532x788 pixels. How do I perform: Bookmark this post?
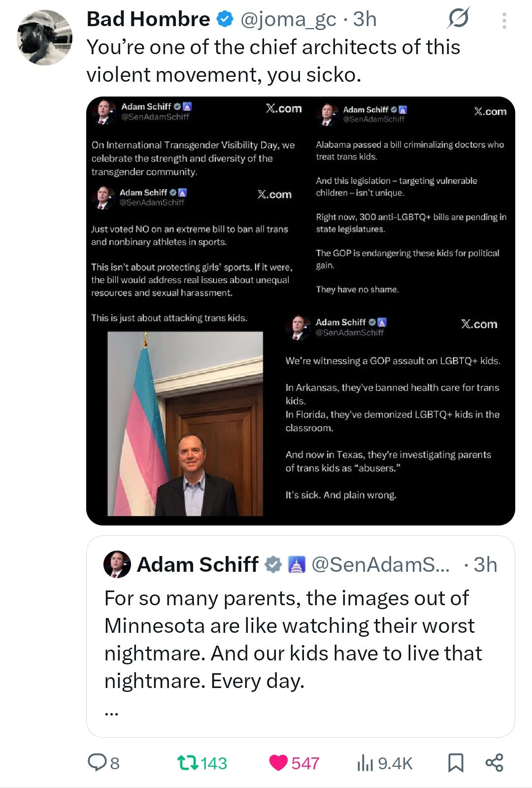coord(456,763)
